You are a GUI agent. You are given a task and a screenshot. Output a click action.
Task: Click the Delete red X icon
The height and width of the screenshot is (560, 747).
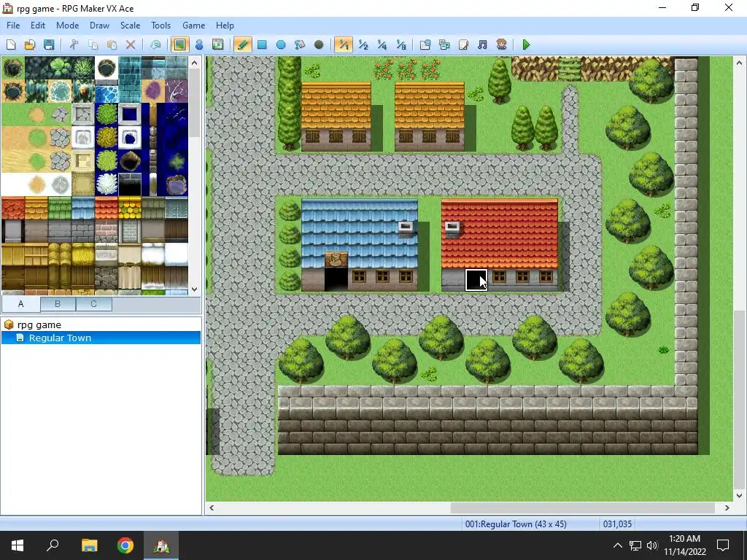[x=131, y=44]
